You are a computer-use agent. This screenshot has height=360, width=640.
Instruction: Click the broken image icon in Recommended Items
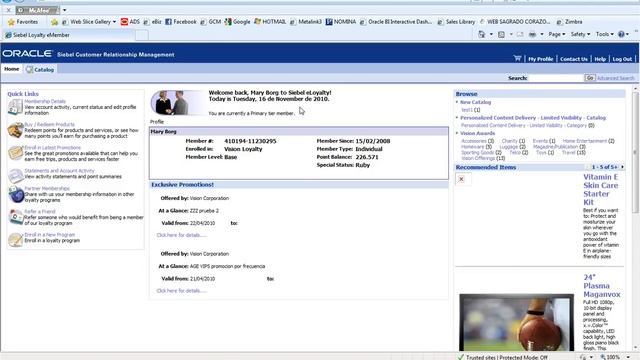pyautogui.click(x=461, y=179)
